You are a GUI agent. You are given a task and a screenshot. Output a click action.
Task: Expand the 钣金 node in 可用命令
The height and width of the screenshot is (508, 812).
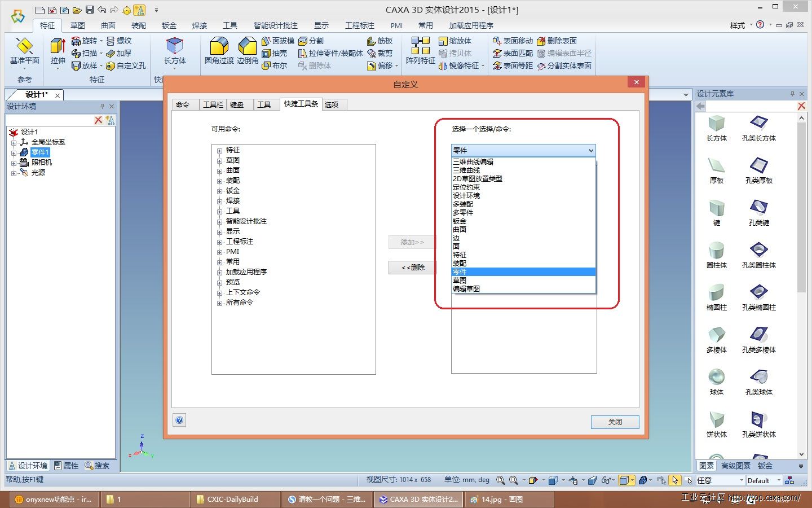tap(220, 191)
